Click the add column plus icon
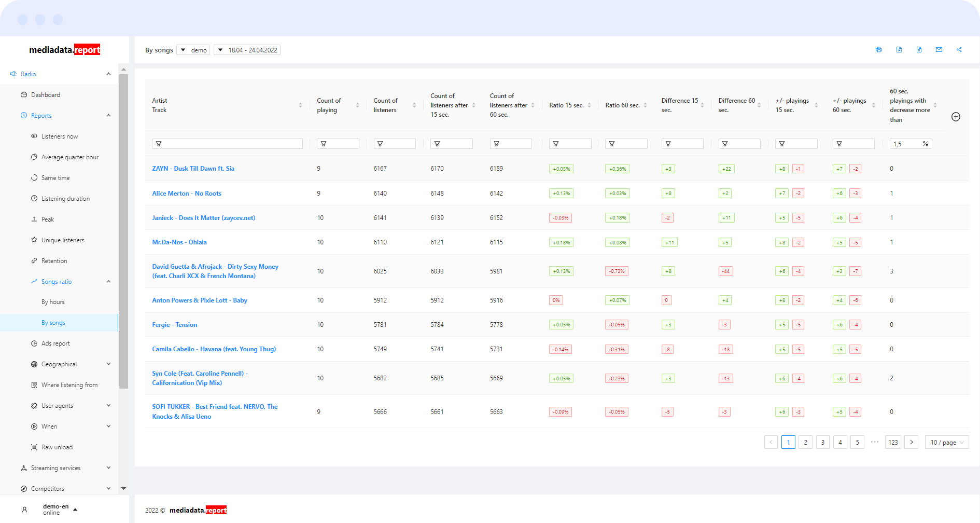The width and height of the screenshot is (980, 523). 956,117
